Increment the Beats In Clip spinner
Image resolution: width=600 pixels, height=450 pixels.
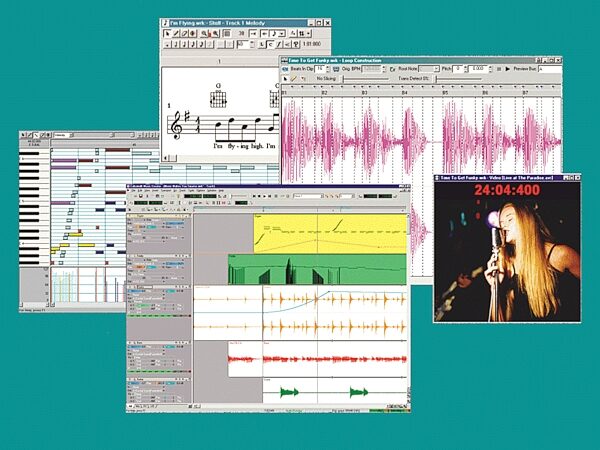pyautogui.click(x=328, y=67)
